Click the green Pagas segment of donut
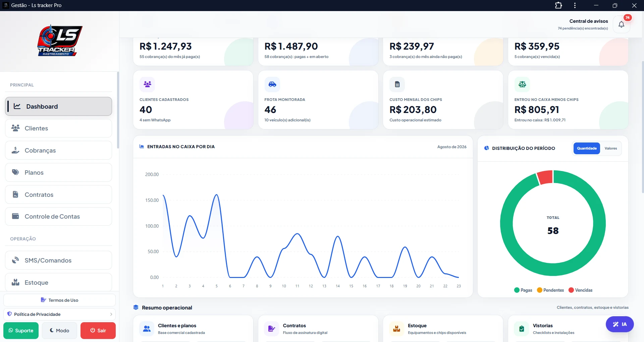The width and height of the screenshot is (644, 342). pos(553,269)
